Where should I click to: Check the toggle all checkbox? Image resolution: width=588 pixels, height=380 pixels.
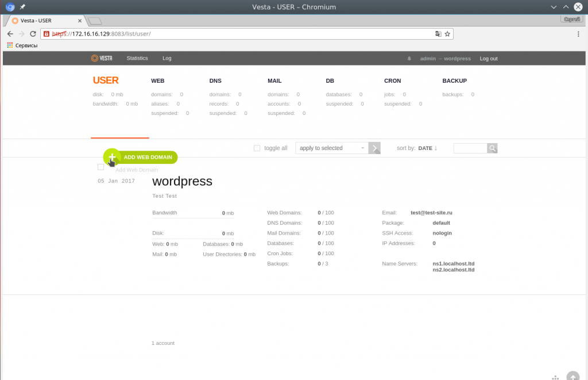tap(257, 148)
